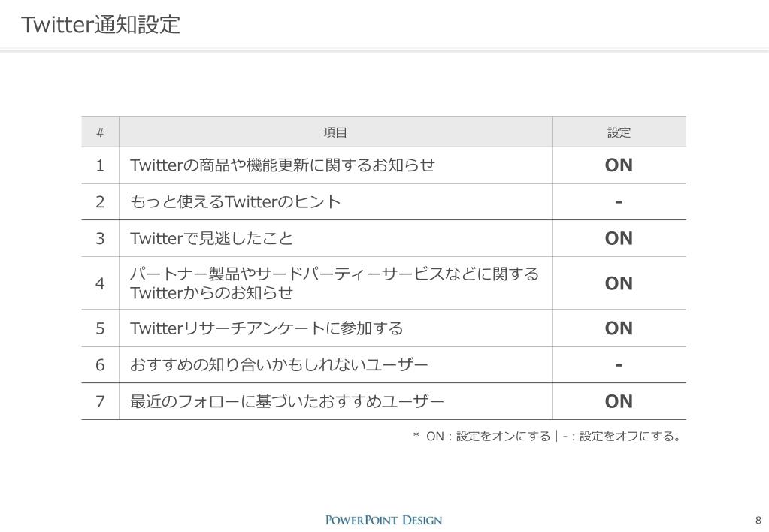This screenshot has height=532, width=769.
Task: Select item text 最近のフォローに基づいたおすすめユーザー
Action: [287, 401]
